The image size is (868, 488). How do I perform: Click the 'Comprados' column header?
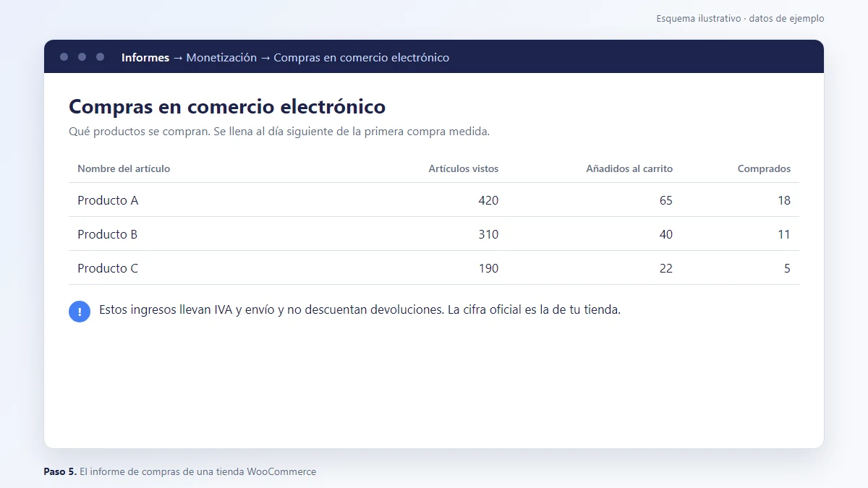click(x=764, y=168)
